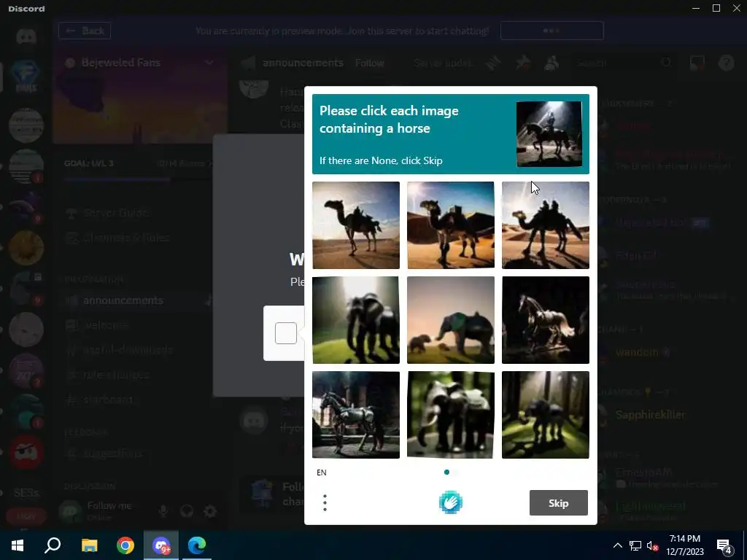Open the Discord inbox icon
747x560 pixels.
click(697, 63)
